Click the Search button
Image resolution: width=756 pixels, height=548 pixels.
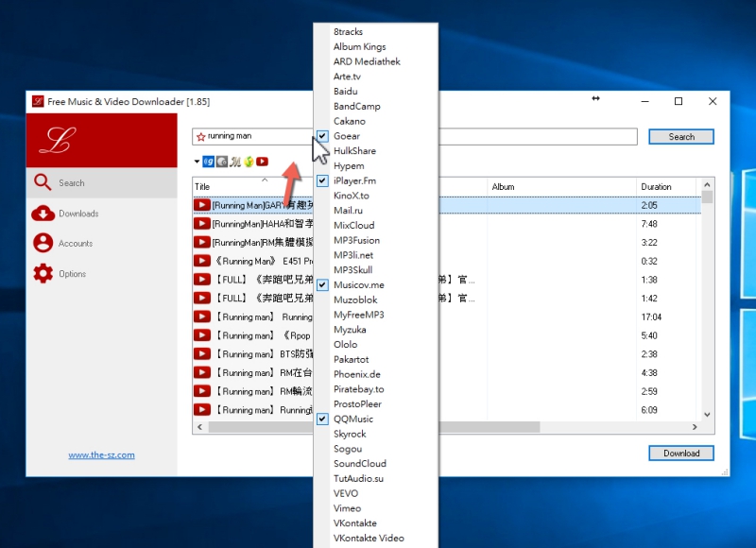[680, 137]
